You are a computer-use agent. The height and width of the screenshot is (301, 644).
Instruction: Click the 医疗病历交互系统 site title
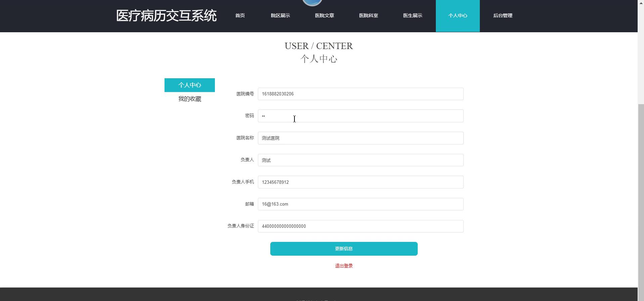[166, 16]
